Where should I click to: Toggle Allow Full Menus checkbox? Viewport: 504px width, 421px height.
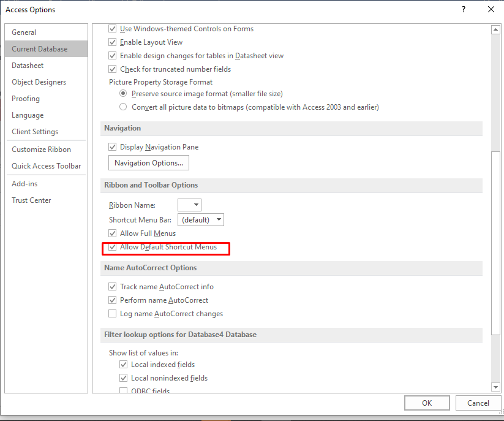(x=112, y=233)
